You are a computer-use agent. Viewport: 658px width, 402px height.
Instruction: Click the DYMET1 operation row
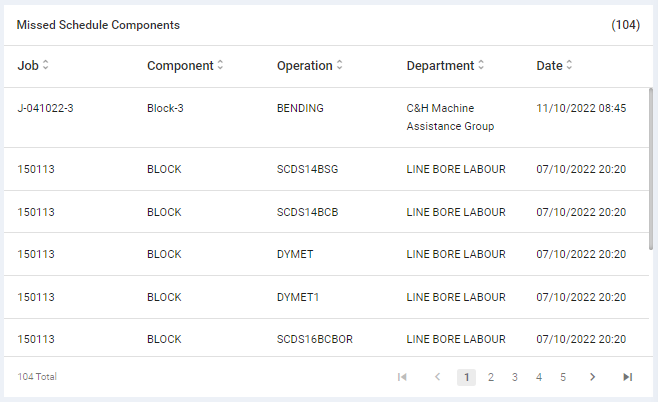coord(298,297)
